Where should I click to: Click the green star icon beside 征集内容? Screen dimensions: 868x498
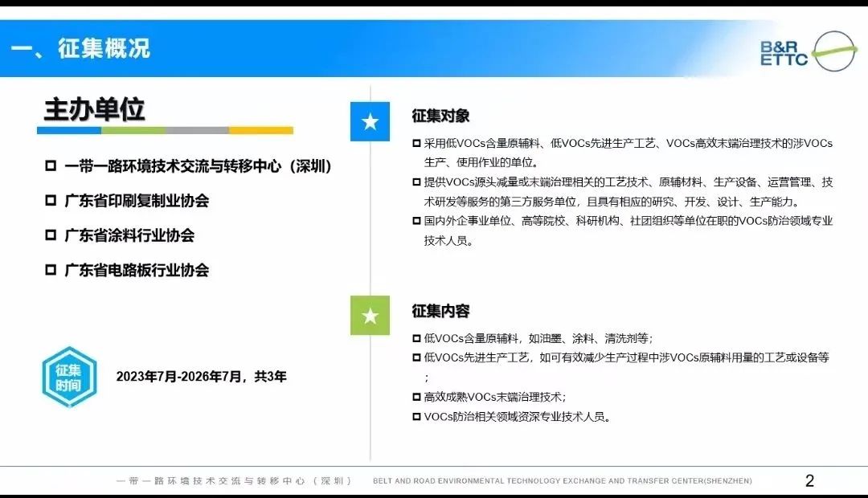coord(370,316)
